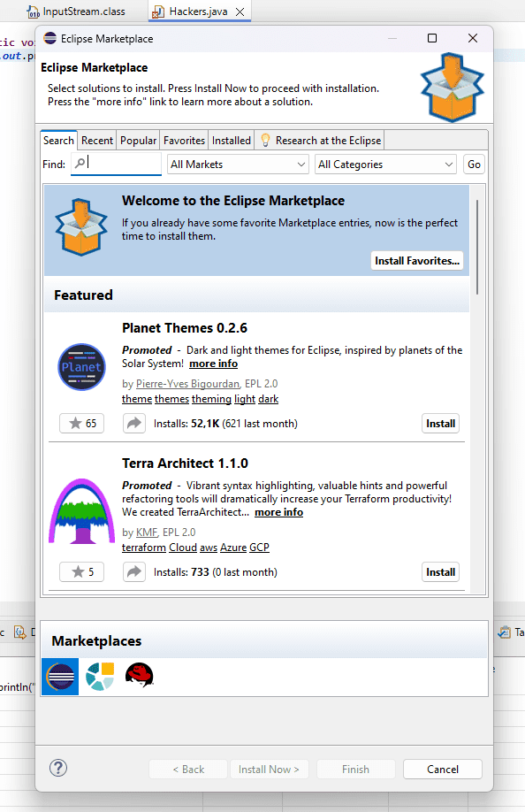Image resolution: width=525 pixels, height=812 pixels.
Task: Click the search magnifier icon in Find
Action: (80, 163)
